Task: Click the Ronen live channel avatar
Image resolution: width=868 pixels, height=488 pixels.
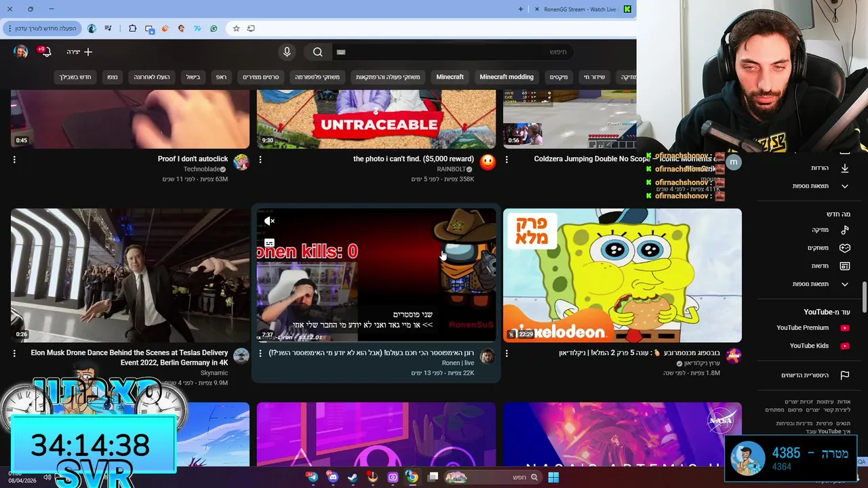Action: coord(487,356)
